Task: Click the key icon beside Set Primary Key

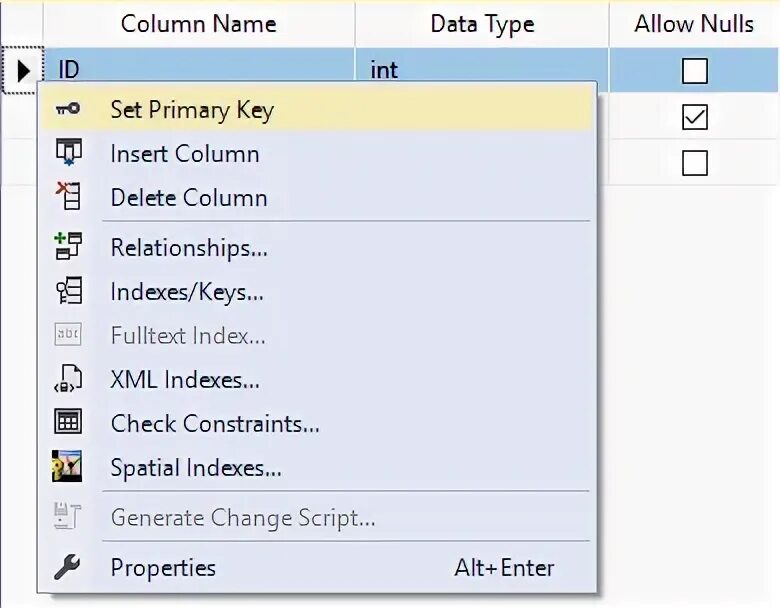Action: (x=67, y=109)
